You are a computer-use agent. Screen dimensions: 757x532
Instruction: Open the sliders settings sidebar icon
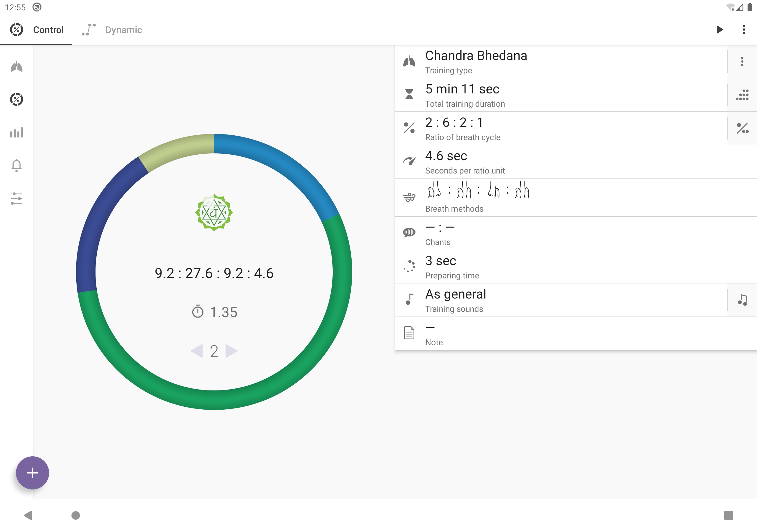click(17, 198)
